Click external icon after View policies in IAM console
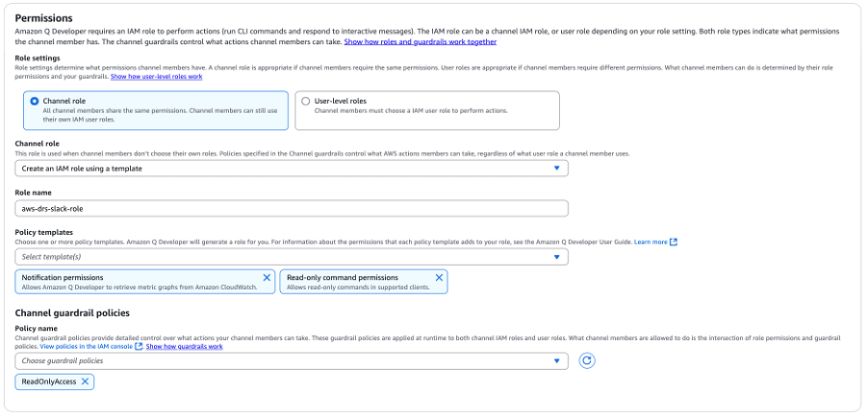 139,347
